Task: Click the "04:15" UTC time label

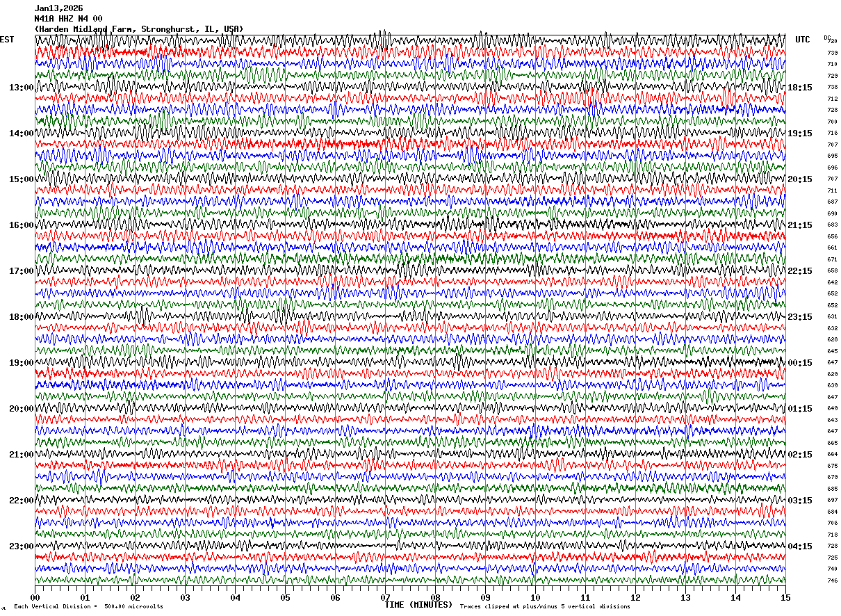Action: click(x=800, y=546)
